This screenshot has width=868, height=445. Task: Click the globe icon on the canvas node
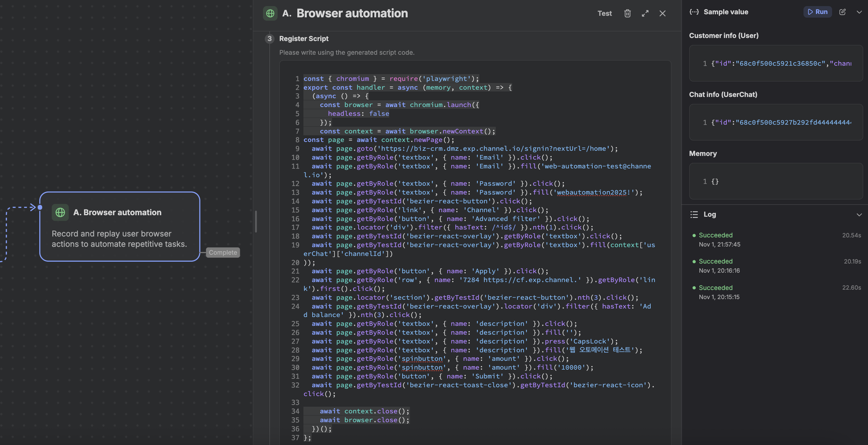[x=60, y=212]
